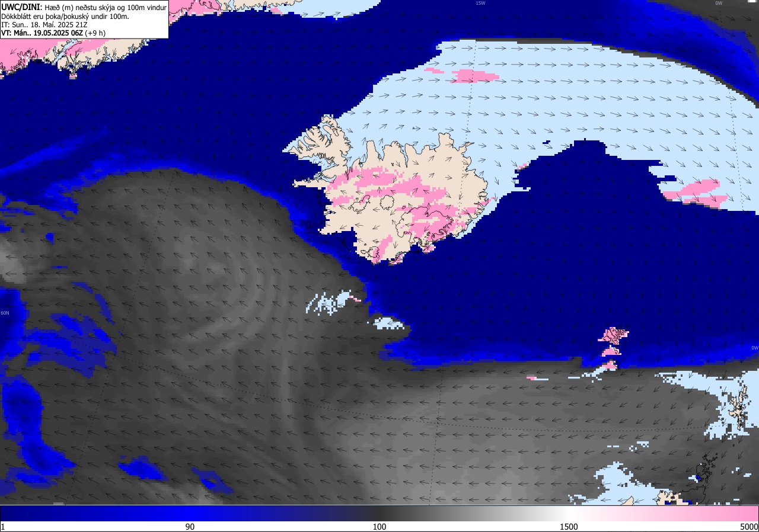The image size is (759, 532).
Task: Click the legend value '1500'
Action: coord(569,527)
